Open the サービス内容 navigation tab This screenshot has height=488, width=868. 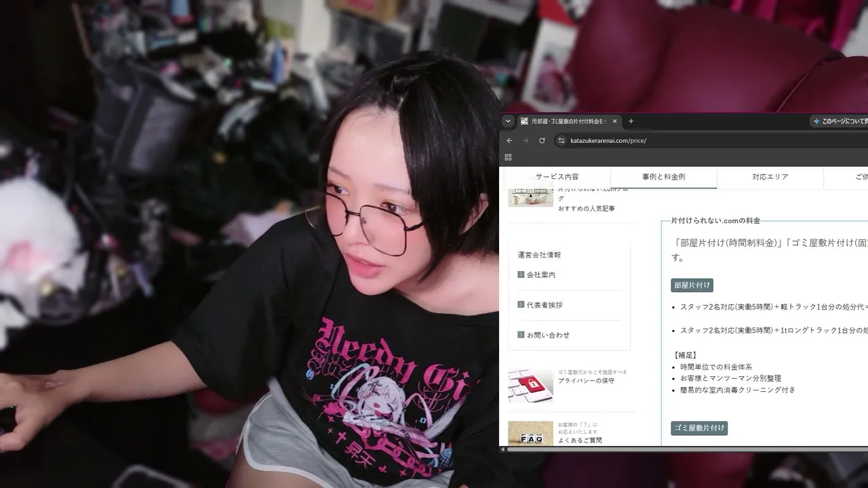click(x=557, y=177)
